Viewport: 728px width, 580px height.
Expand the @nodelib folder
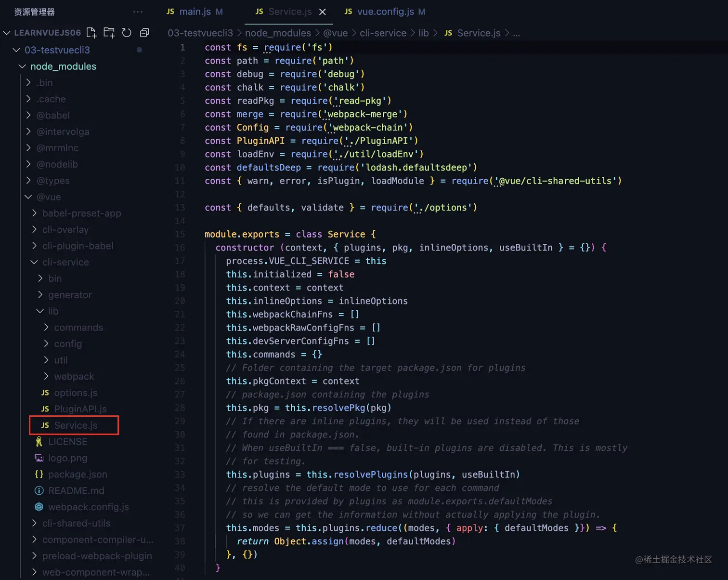click(x=28, y=164)
